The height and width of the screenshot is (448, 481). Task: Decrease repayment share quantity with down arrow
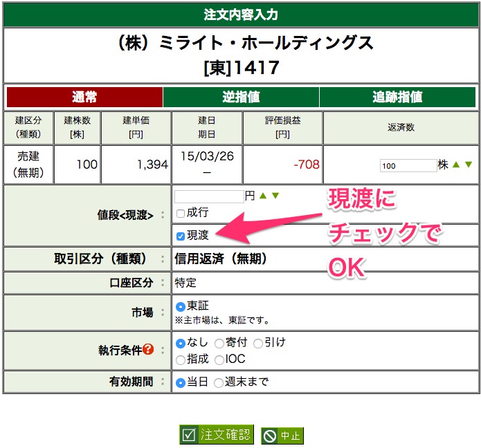point(468,165)
